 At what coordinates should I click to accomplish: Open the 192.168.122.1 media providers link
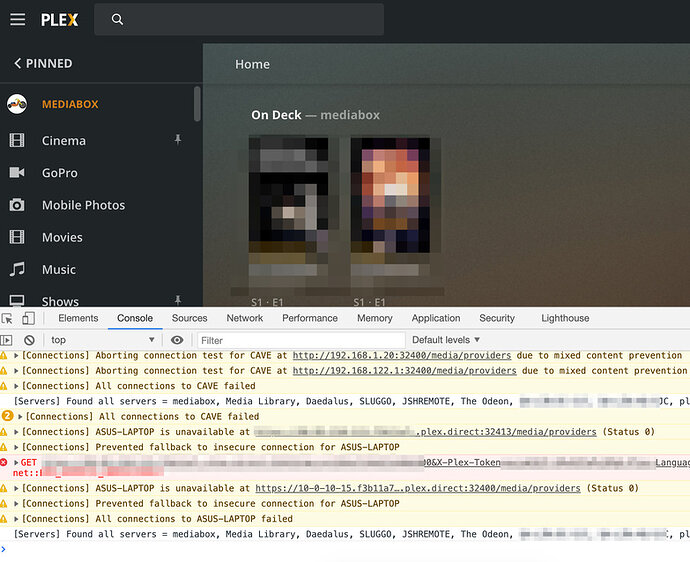pos(404,371)
